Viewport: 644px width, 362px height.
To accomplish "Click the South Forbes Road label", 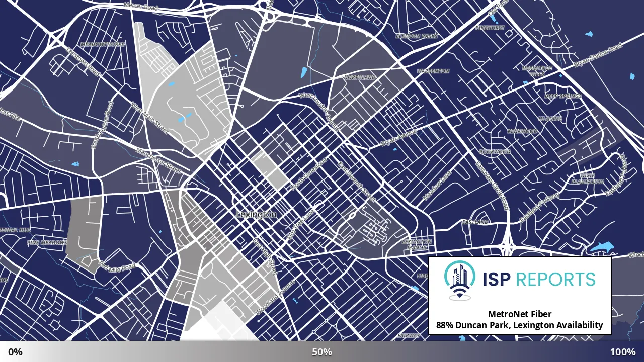I will tap(102, 125).
